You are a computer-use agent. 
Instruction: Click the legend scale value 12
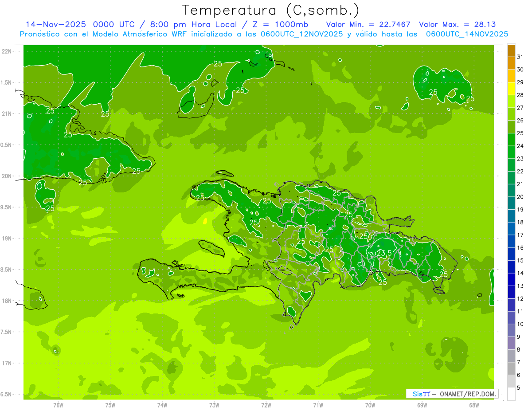point(520,298)
